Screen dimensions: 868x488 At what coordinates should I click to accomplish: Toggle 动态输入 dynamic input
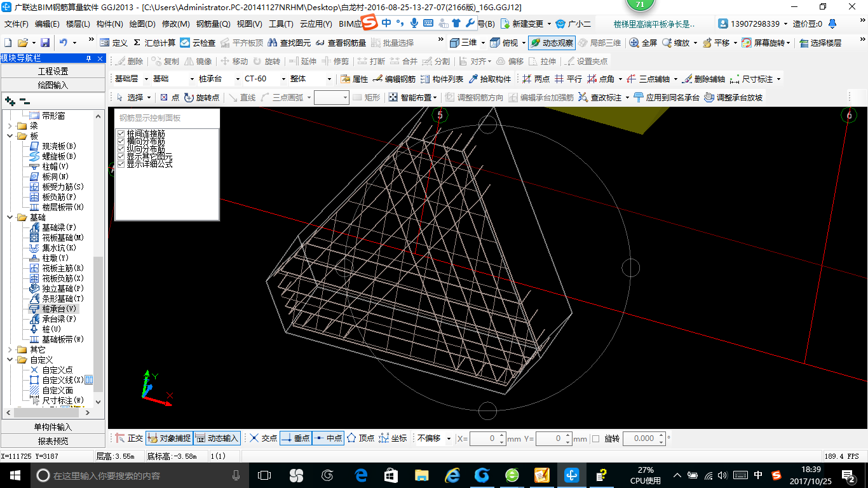click(217, 438)
